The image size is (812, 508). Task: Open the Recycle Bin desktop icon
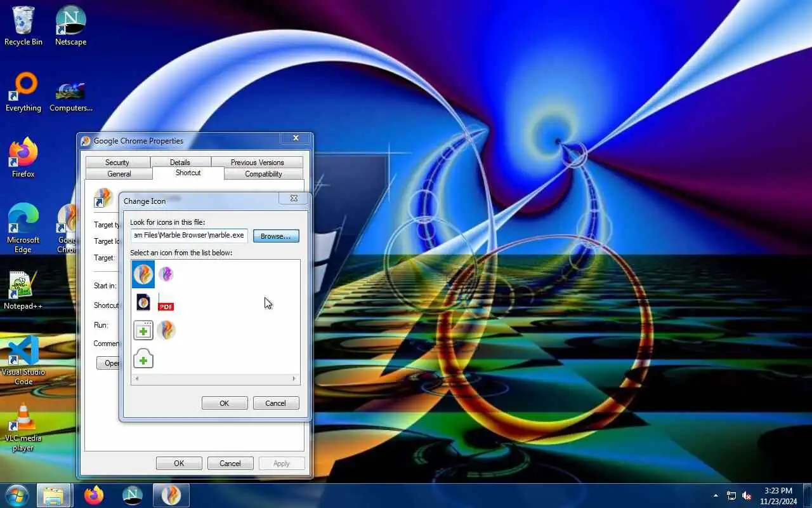point(23,26)
